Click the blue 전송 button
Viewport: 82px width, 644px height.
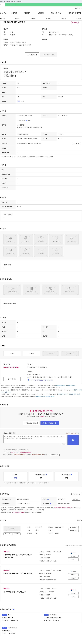pos(73,440)
